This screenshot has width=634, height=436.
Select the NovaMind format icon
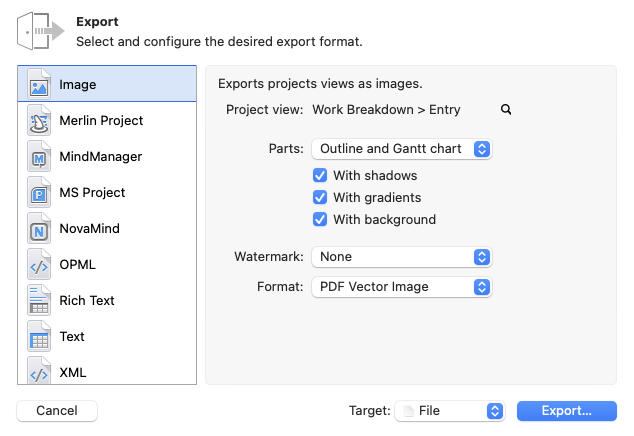[39, 228]
